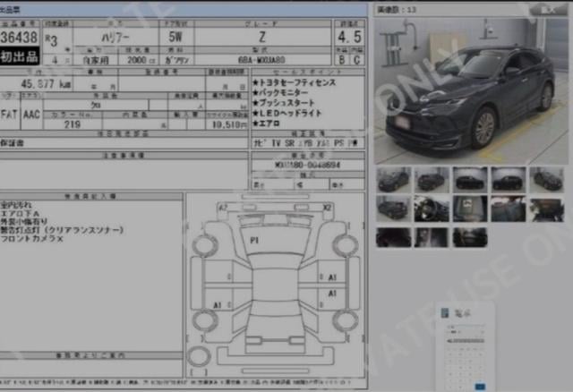Select the fourth thumbnail in the middle row
This screenshot has height=392, width=573.
(509, 209)
